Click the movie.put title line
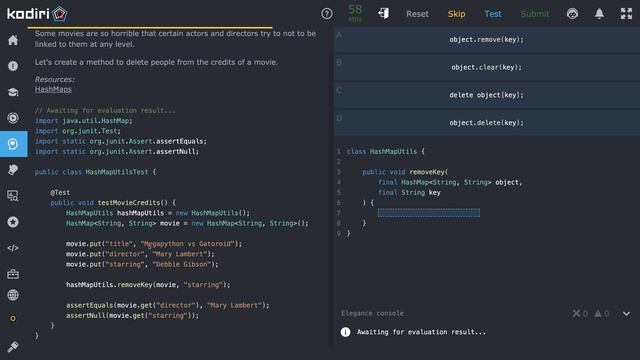The width and height of the screenshot is (640, 360). click(154, 244)
